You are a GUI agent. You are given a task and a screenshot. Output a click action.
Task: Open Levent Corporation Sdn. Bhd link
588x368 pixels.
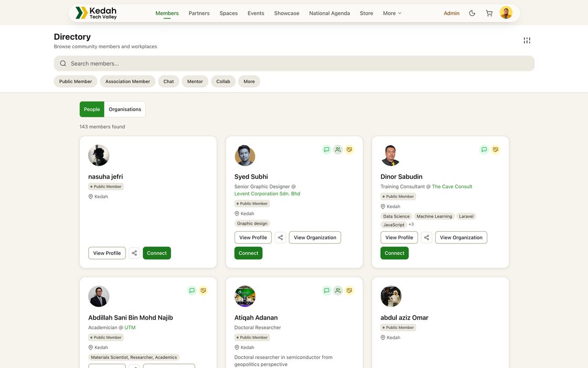267,194
